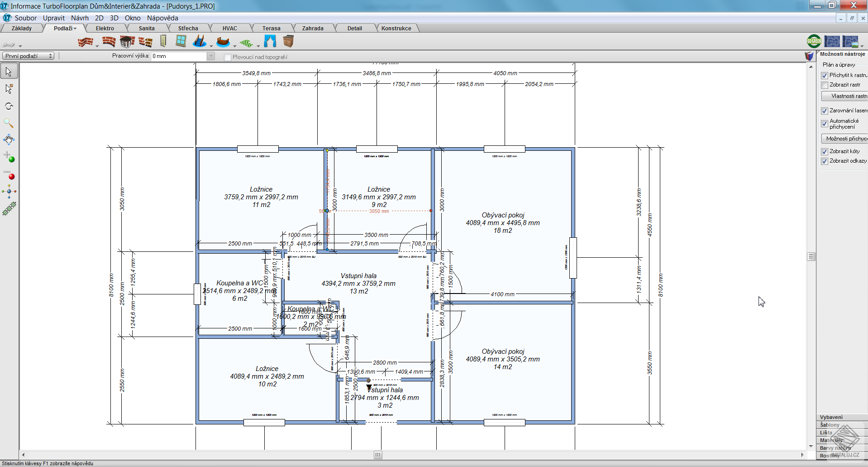868x467 pixels.
Task: Enable the Zobrazit rastr checkbox
Action: pos(825,85)
